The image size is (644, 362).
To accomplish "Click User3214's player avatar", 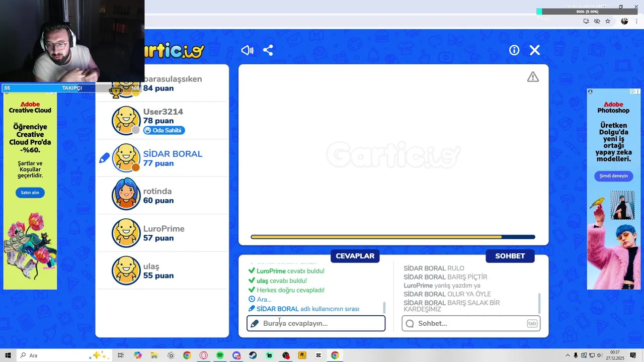I will point(126,121).
